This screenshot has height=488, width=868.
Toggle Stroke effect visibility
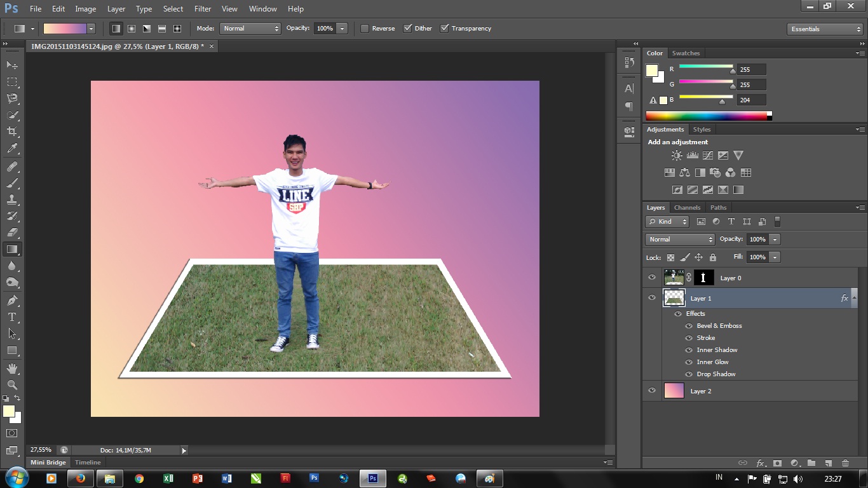[x=689, y=338]
